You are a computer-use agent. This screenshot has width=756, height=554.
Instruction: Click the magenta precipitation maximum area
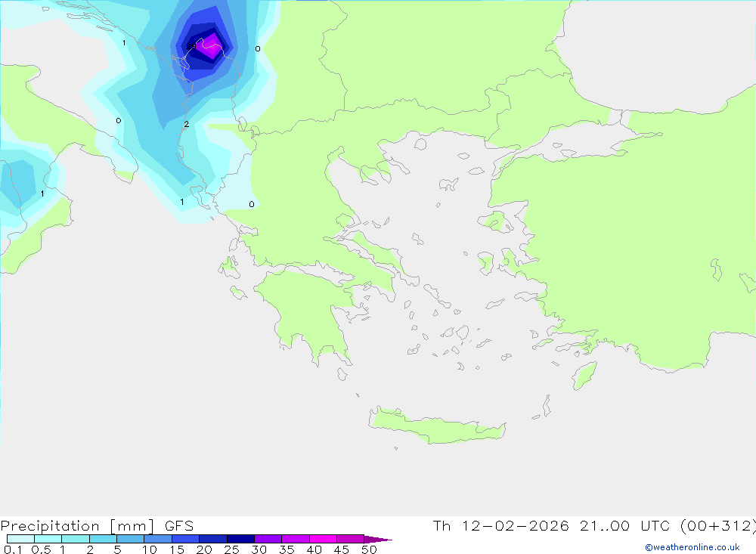click(x=211, y=46)
